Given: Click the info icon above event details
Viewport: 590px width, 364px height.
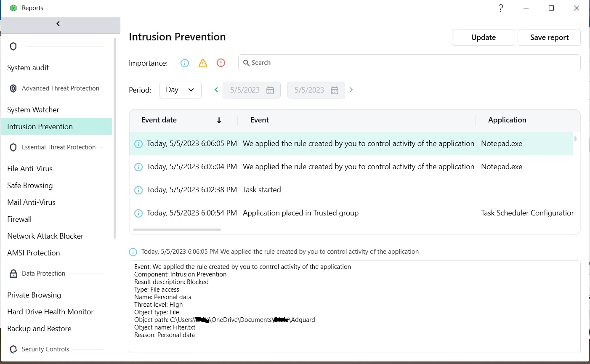Looking at the screenshot, I should click(x=133, y=252).
